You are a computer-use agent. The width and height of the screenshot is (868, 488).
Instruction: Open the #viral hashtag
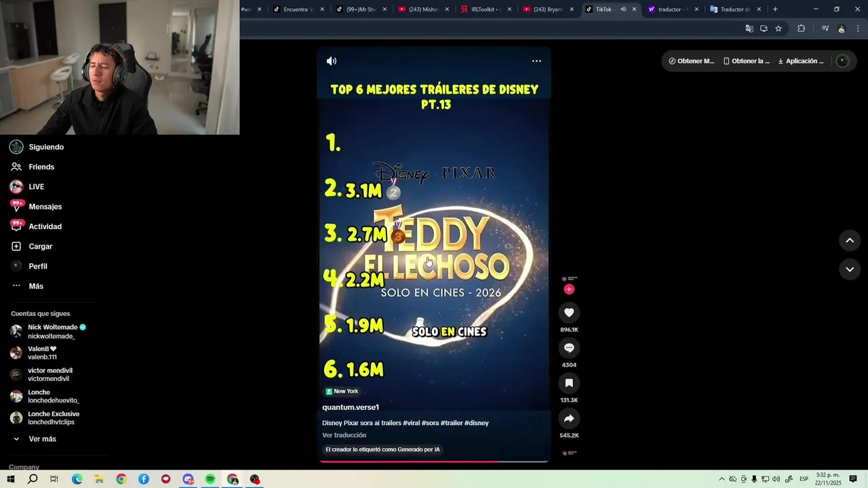click(x=412, y=423)
